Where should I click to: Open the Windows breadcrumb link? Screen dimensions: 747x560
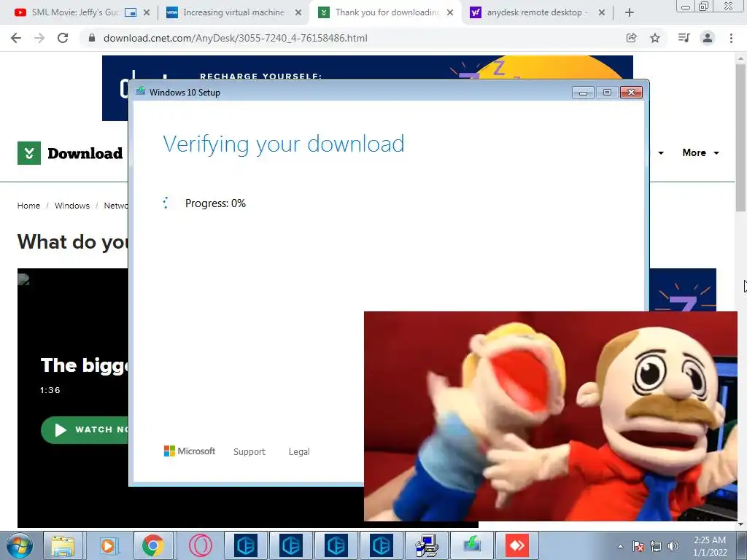pyautogui.click(x=72, y=206)
